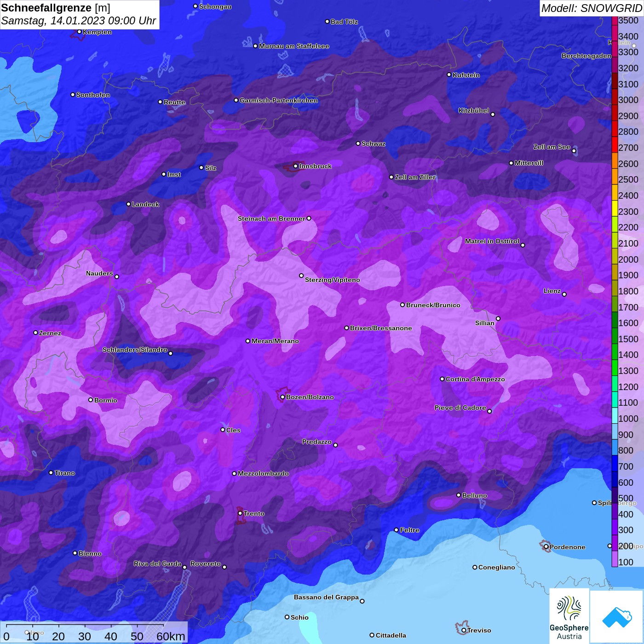The image size is (644, 644).
Task: Click the Cortina d'Ampezzo label
Action: [475, 379]
